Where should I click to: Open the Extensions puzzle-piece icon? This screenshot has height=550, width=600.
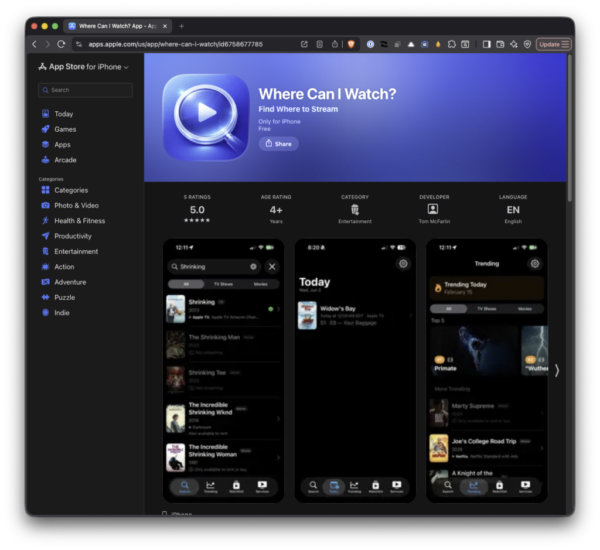(452, 44)
